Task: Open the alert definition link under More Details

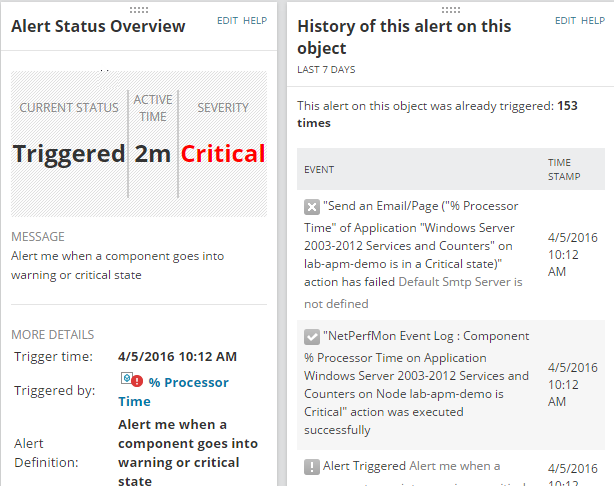Action: click(187, 453)
